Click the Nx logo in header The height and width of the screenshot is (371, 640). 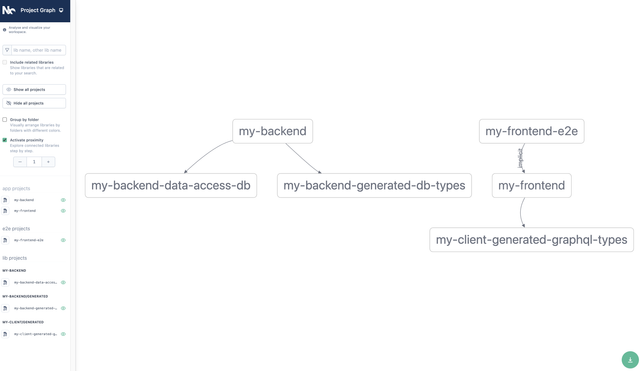point(9,10)
